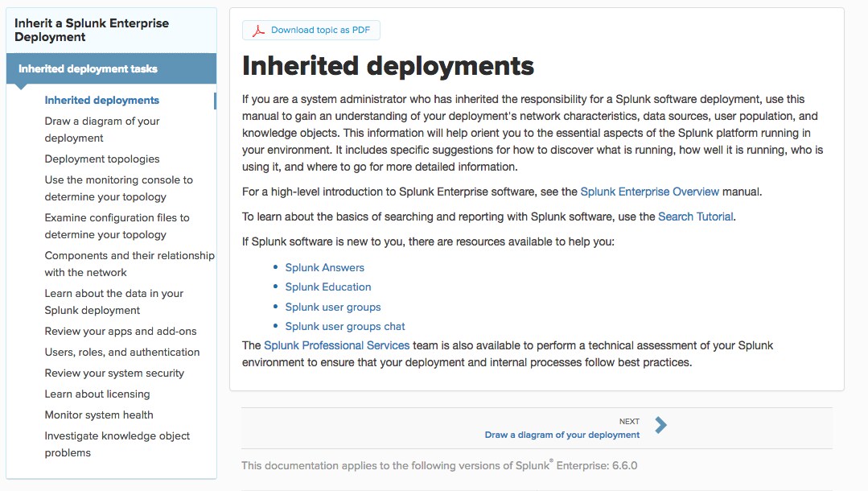Open Users, roles, and authentication topic
This screenshot has height=491, width=868.
coord(121,353)
